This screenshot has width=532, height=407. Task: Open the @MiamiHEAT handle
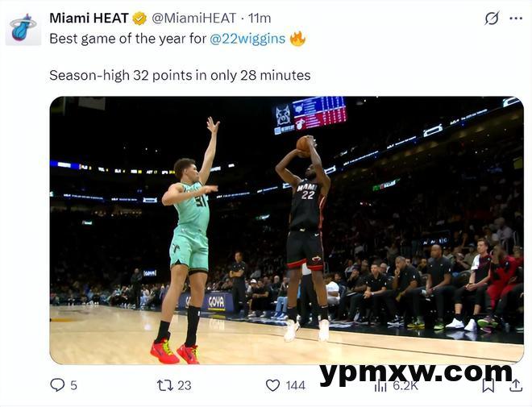click(x=193, y=19)
